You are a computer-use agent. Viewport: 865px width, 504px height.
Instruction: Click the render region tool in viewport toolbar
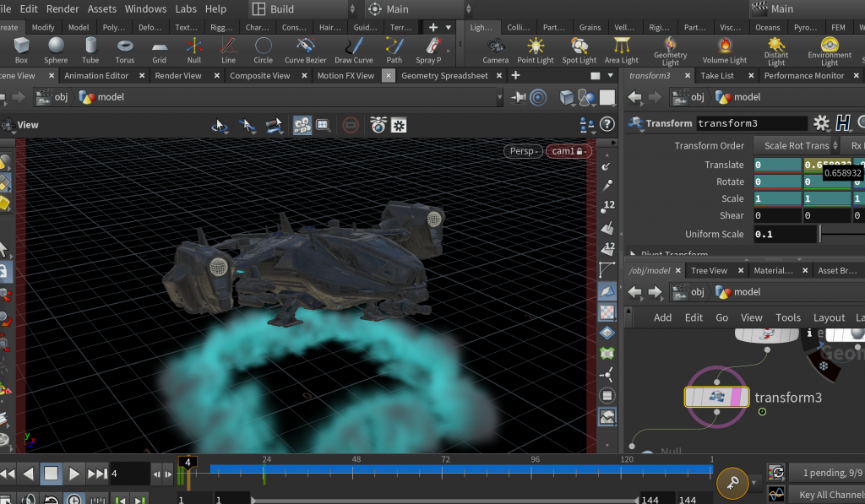(x=323, y=125)
